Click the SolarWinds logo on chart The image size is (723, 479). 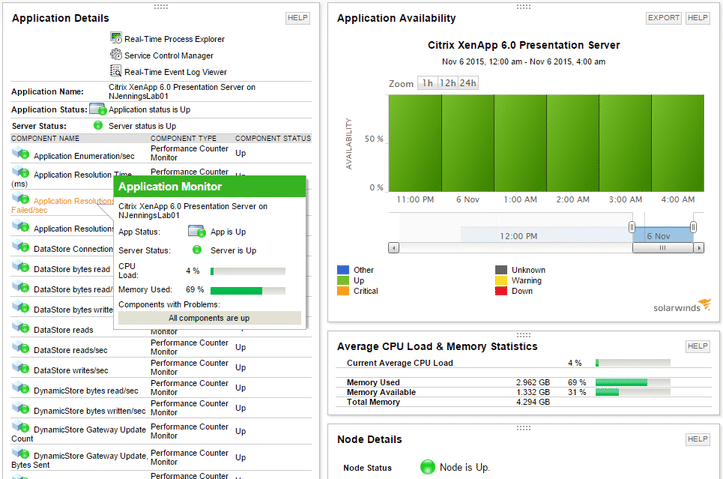[682, 306]
